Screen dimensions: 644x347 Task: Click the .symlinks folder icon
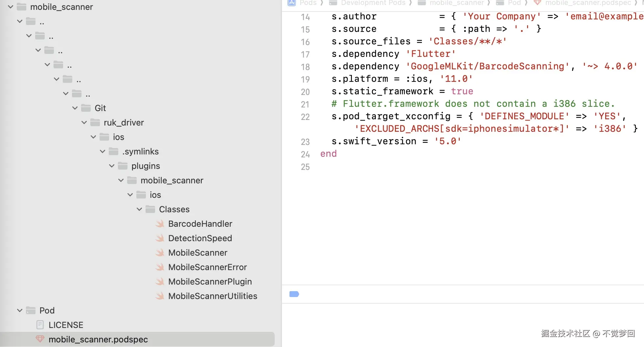114,151
